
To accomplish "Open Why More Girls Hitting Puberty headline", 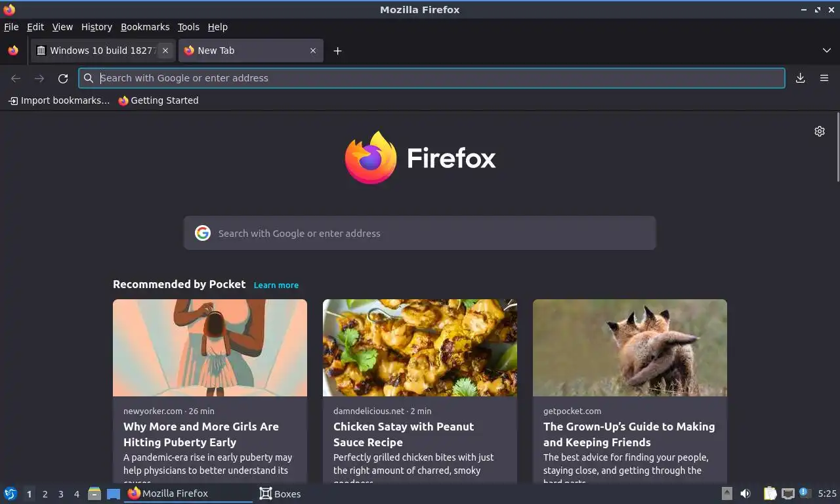I will 201,434.
